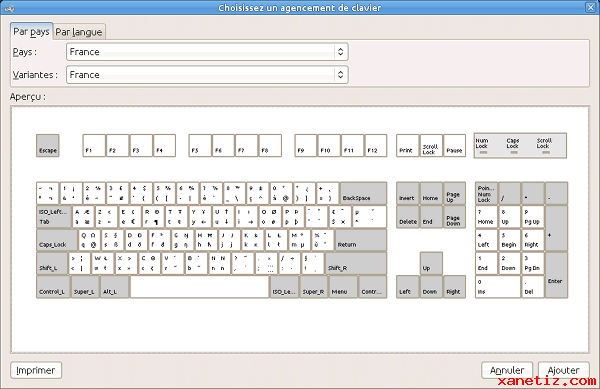Screen dimensions: 600x389
Task: Click the numpad Enter key
Action: point(556,275)
